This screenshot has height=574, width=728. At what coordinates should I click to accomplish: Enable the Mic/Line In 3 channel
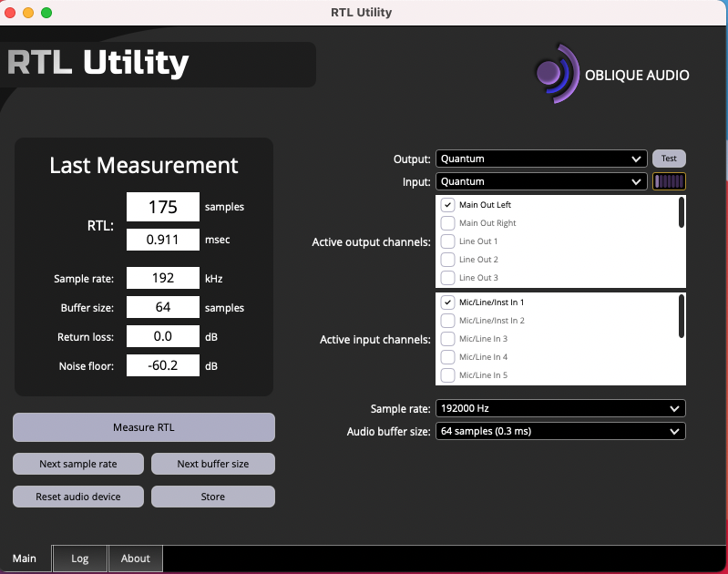point(447,339)
